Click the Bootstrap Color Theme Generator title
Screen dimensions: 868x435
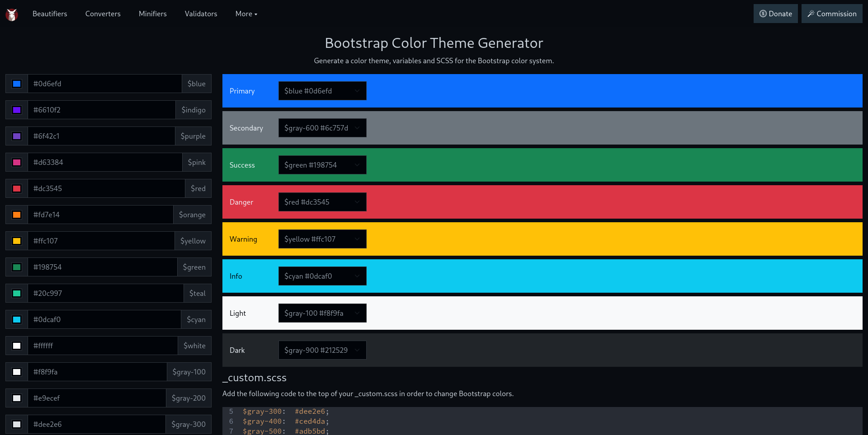(434, 43)
